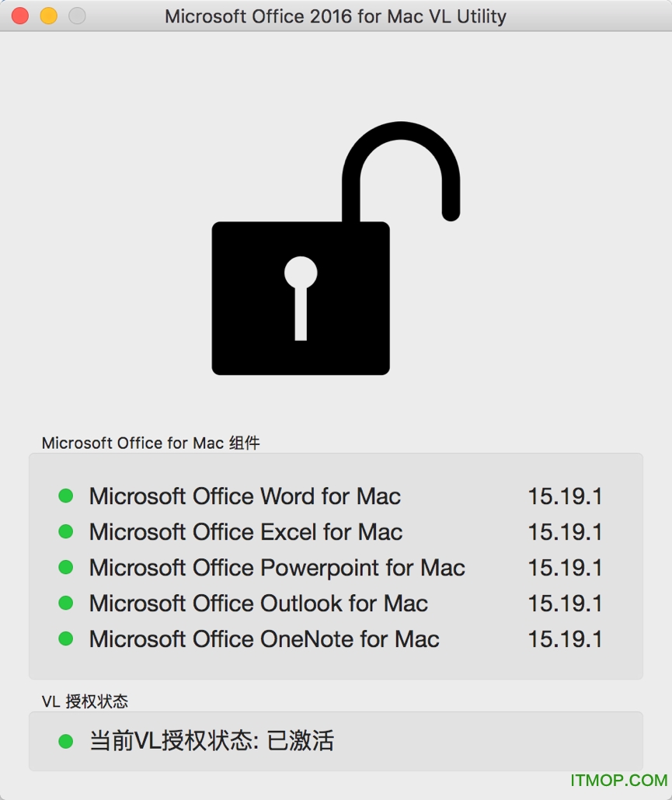
Task: Click the Microsoft Office for Mac 组件 heading
Action: [151, 443]
